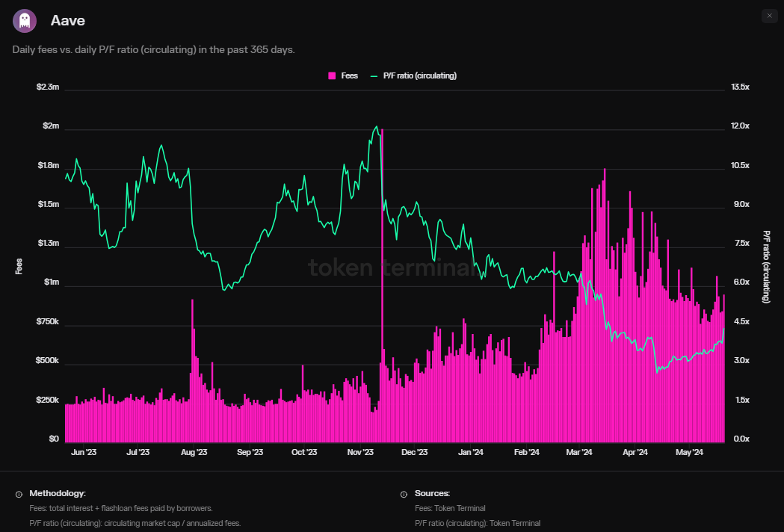Click the August 2023 fees spike bar
This screenshot has height=532, width=784.
pos(193,371)
